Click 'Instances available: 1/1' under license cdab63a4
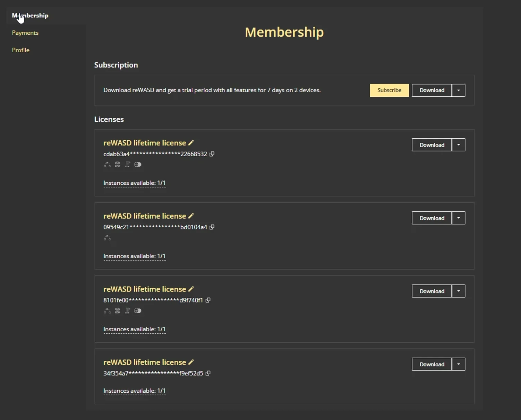Viewport: 521px width, 420px height. pos(135,183)
